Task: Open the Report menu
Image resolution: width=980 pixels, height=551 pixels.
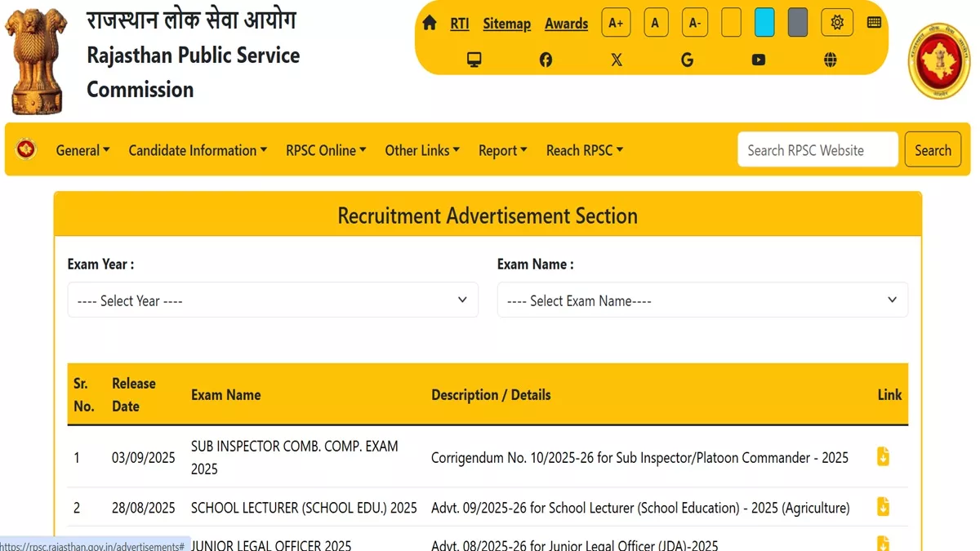Action: tap(503, 150)
